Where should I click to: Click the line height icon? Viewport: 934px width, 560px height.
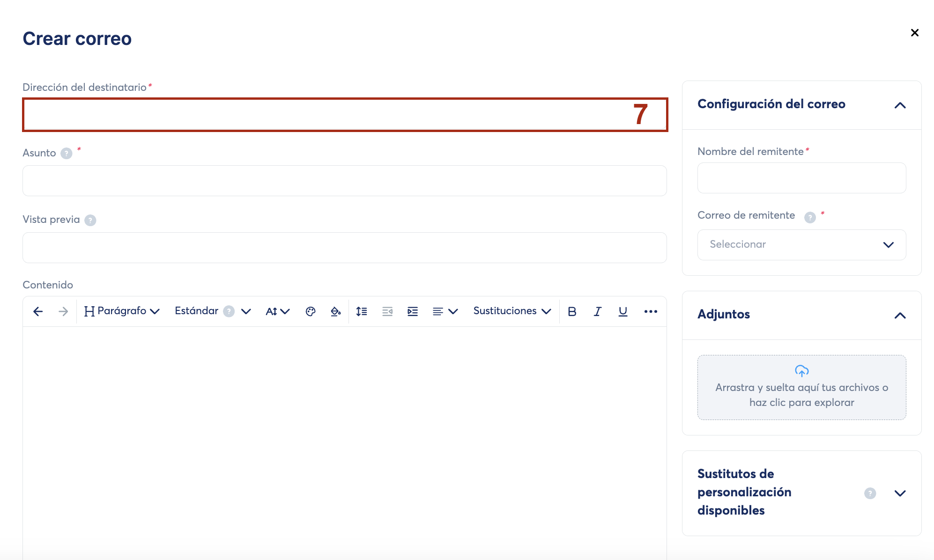click(361, 311)
